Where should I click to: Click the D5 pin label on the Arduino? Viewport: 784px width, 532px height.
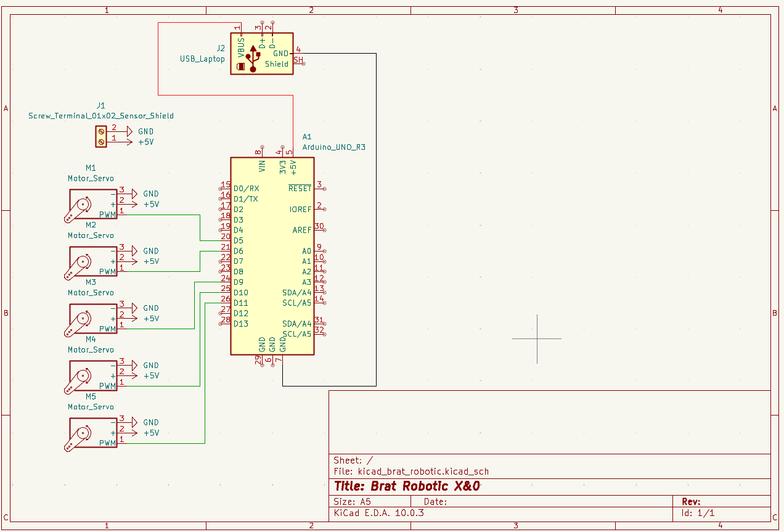(x=239, y=240)
